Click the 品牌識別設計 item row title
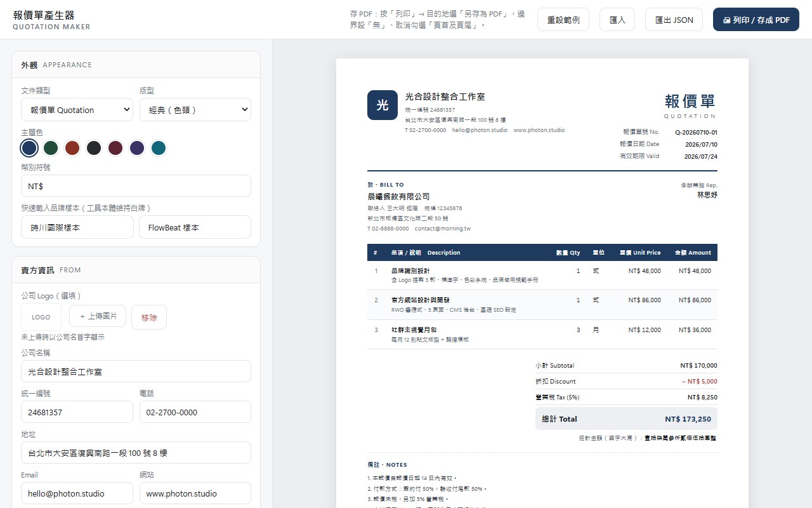 410,271
